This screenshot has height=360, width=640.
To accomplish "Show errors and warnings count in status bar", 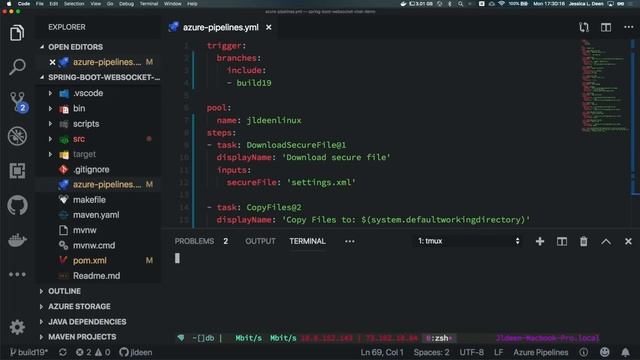I will [x=93, y=352].
